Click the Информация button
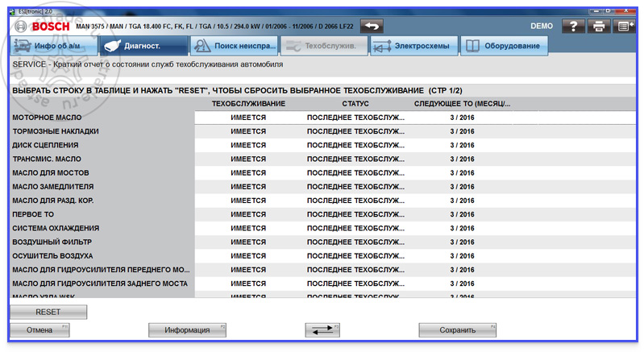This screenshot has height=352, width=644. [187, 329]
